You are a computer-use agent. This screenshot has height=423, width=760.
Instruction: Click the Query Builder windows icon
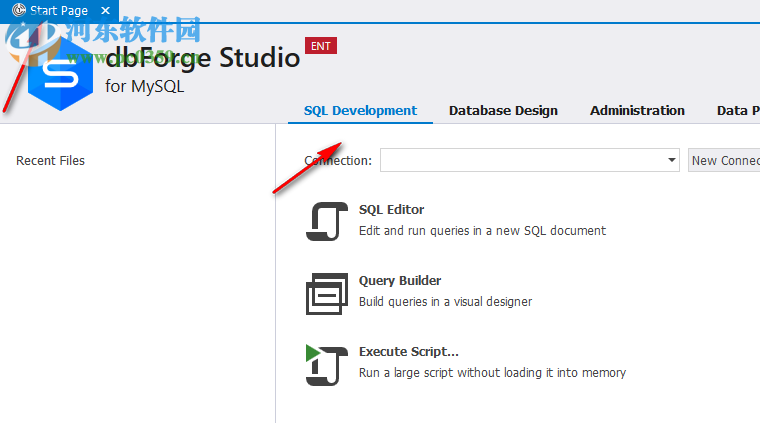click(327, 294)
